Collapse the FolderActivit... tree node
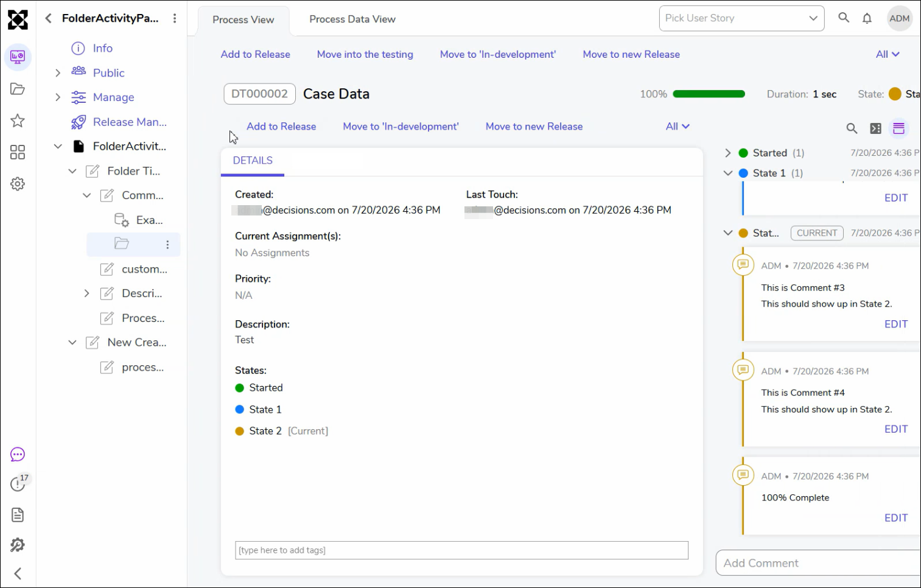Viewport: 921px width, 588px height. pos(58,146)
